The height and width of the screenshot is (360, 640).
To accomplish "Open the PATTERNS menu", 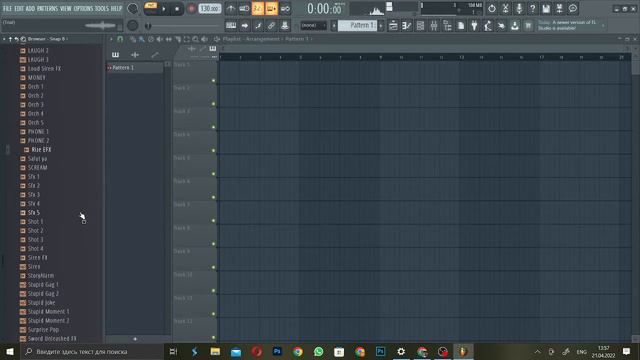I will pos(47,9).
